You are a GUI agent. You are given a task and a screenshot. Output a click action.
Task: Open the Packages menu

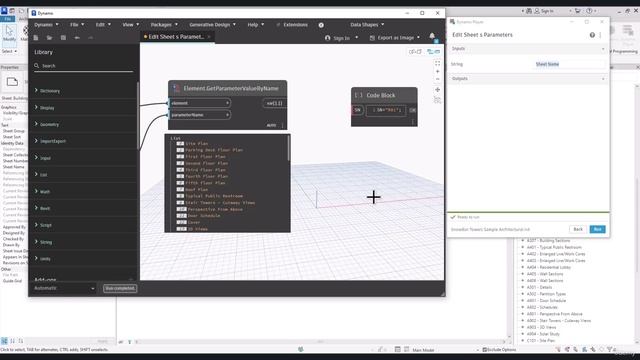[164, 25]
